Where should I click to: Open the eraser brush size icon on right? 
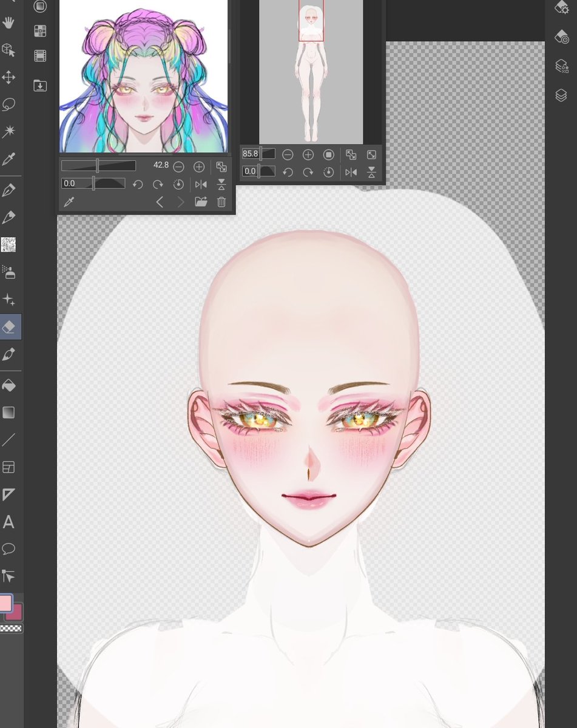[x=561, y=37]
